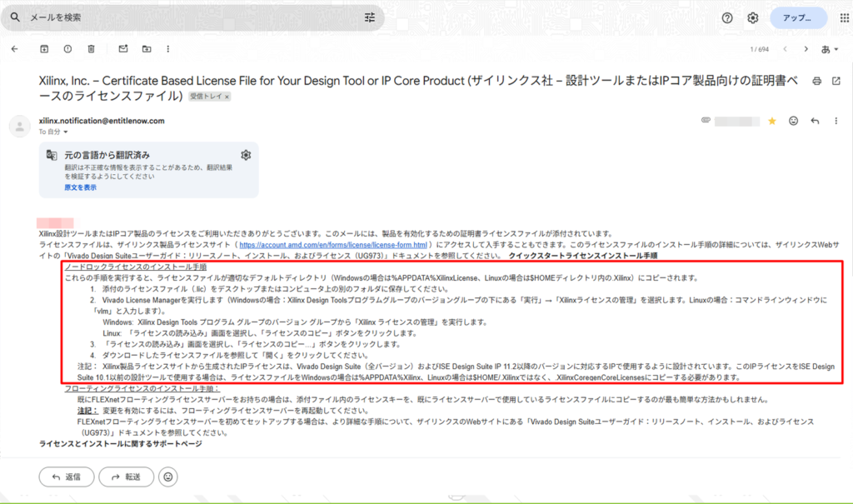Click text ライセンスとインストールに関するサポートページ
This screenshot has width=853, height=504.
[120, 443]
